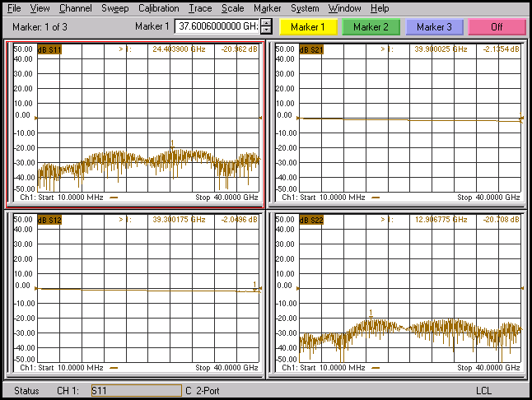Image resolution: width=532 pixels, height=400 pixels.
Task: Open the Sweep menu
Action: click(x=115, y=8)
